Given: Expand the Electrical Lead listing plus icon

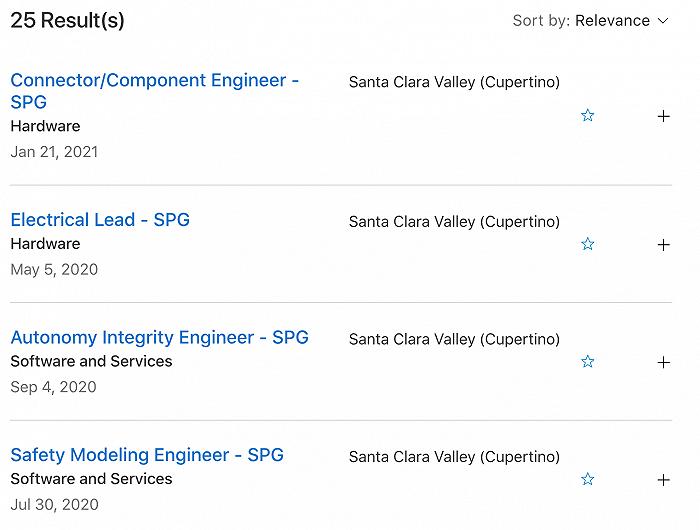Looking at the screenshot, I should click(x=663, y=244).
